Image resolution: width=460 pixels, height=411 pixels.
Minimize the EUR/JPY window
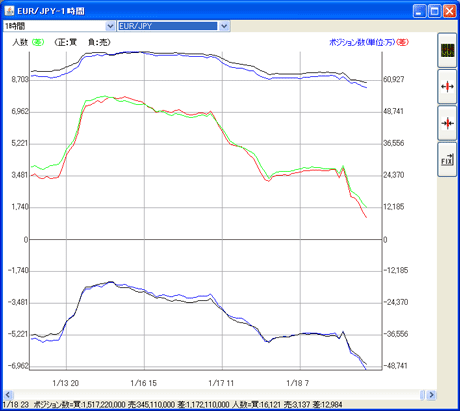[419, 11]
